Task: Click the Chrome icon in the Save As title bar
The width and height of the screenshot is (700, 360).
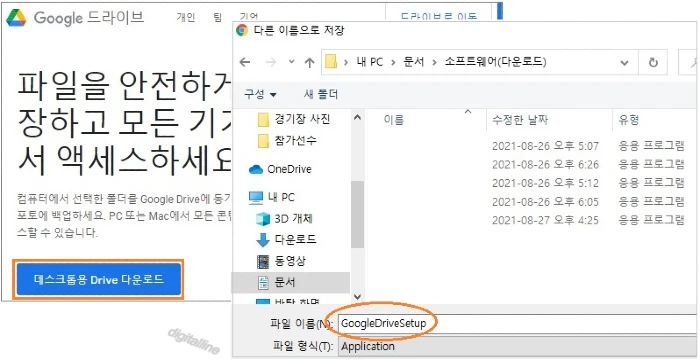Action: point(242,30)
